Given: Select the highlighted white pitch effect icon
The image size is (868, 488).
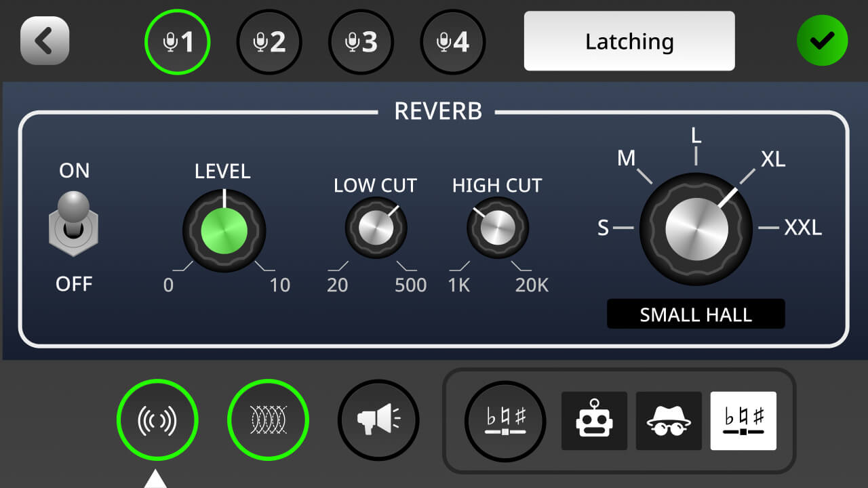Looking at the screenshot, I should point(743,420).
